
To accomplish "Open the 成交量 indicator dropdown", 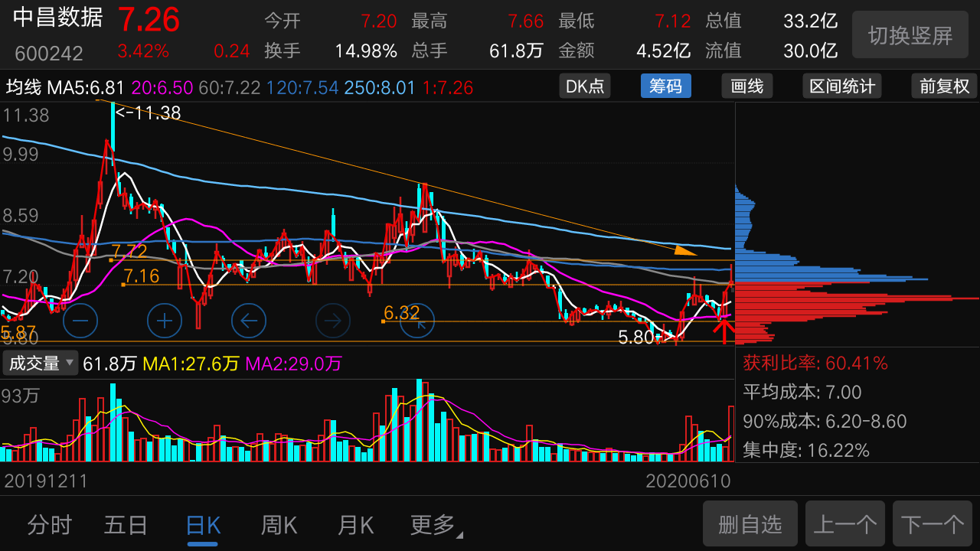I will click(x=41, y=364).
